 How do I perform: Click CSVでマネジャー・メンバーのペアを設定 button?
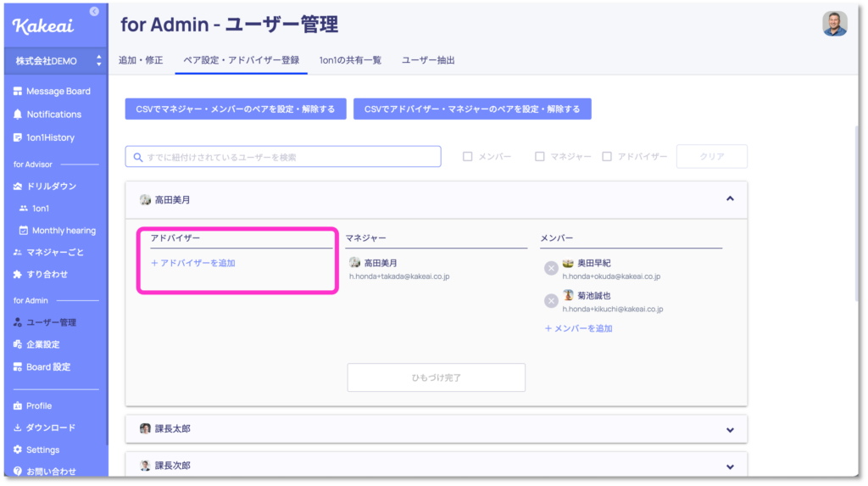(236, 109)
